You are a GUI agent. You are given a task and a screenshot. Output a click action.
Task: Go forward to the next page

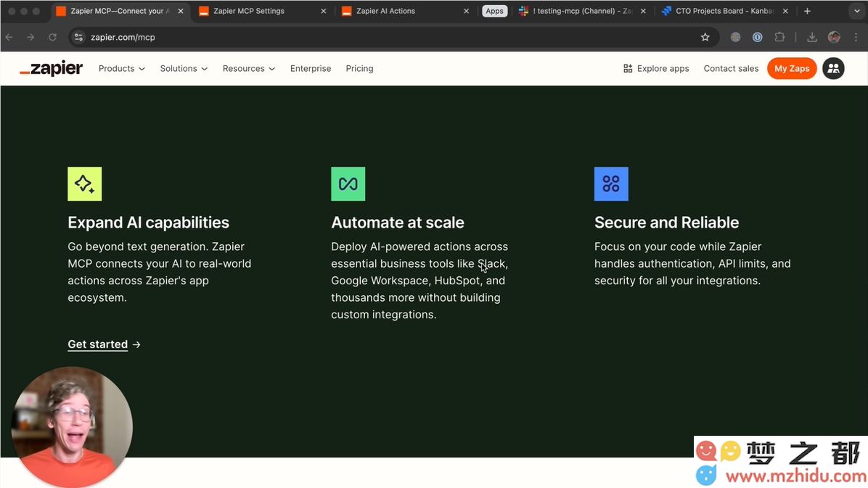click(30, 37)
